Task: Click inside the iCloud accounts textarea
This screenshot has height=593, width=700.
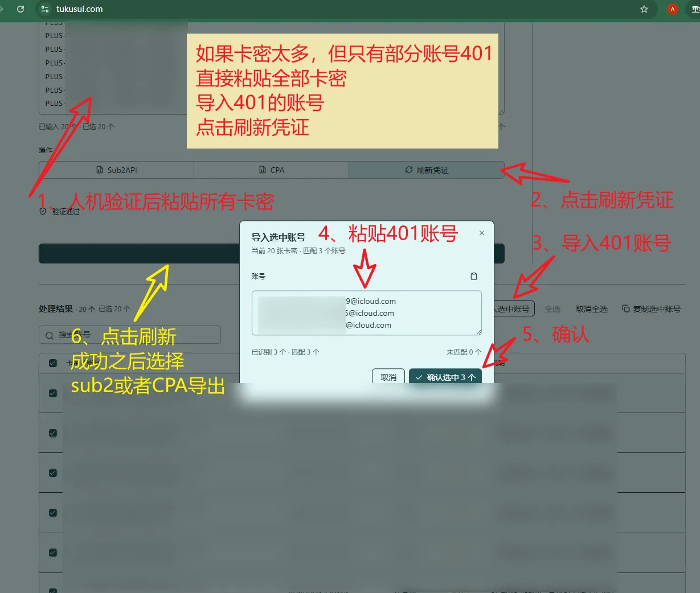Action: tap(367, 313)
